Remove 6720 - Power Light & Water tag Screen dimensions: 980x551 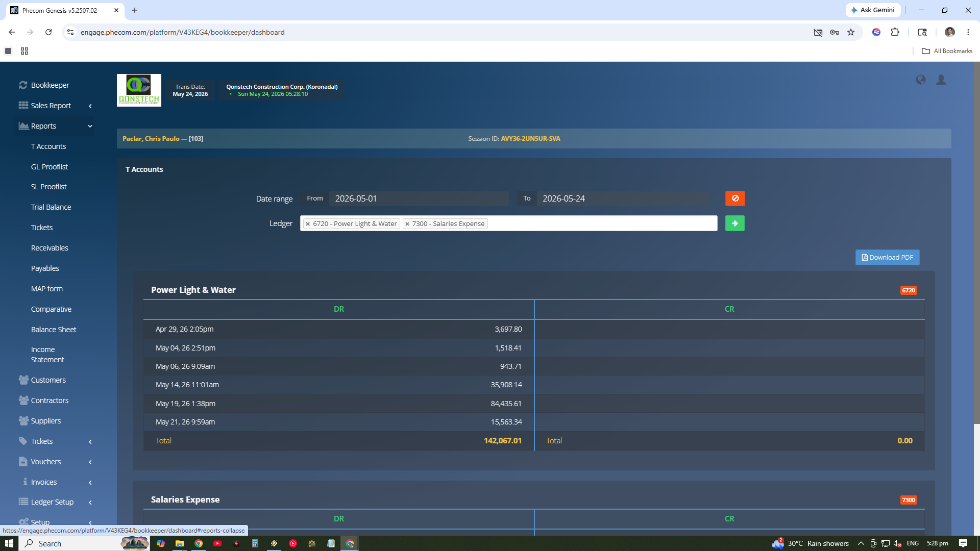pos(308,224)
